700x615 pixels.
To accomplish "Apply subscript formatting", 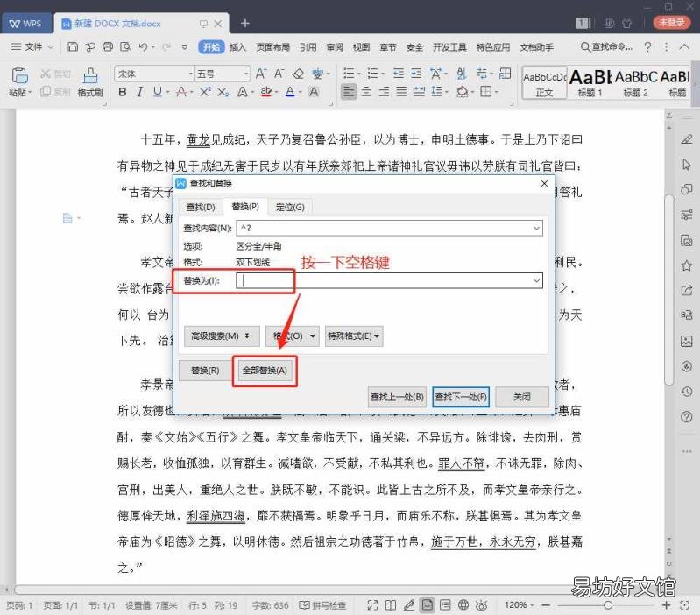I will [223, 92].
